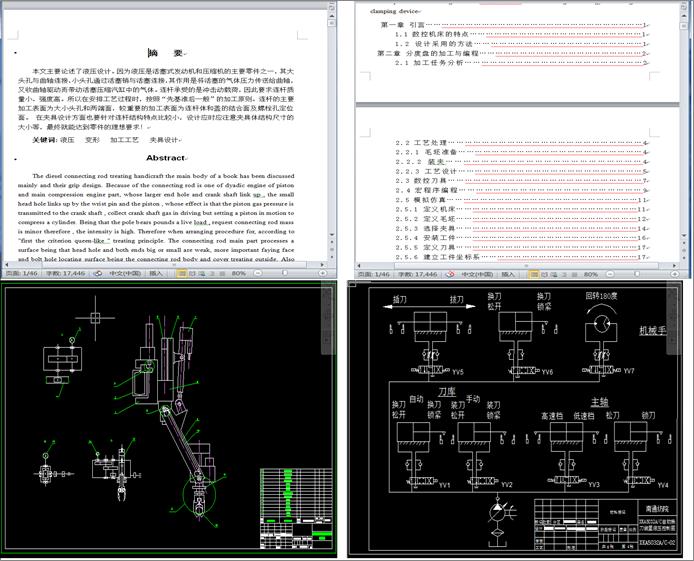Click zoom out minus in abstract window

258,273
